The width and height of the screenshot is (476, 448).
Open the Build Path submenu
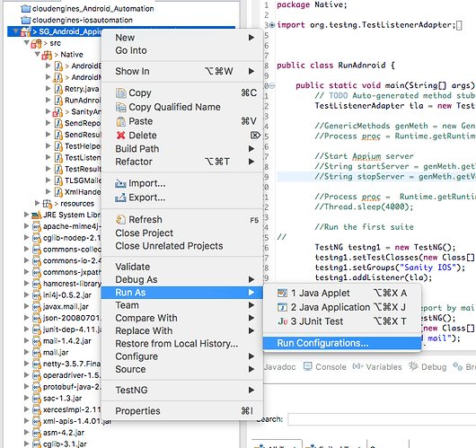click(182, 149)
